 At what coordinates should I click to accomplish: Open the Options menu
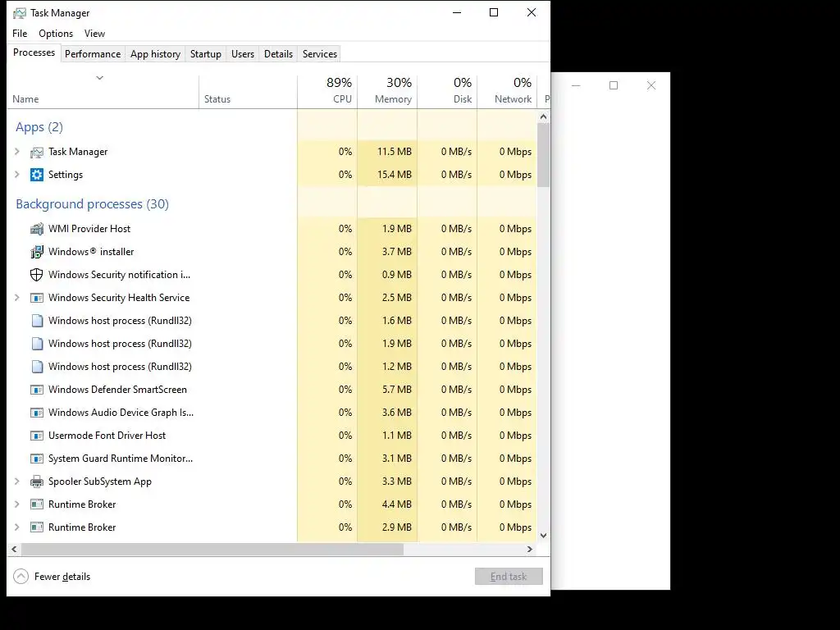coord(56,33)
